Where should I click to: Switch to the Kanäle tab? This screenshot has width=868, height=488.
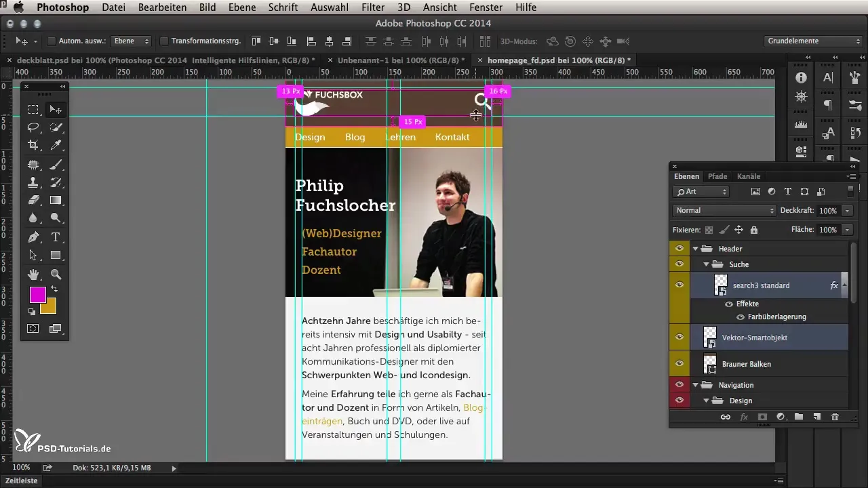(749, 176)
